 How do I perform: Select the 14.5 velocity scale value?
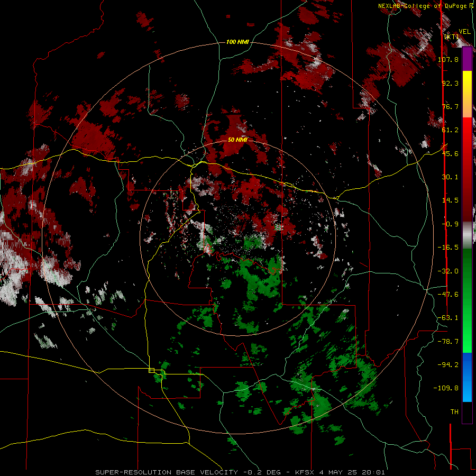pos(450,200)
